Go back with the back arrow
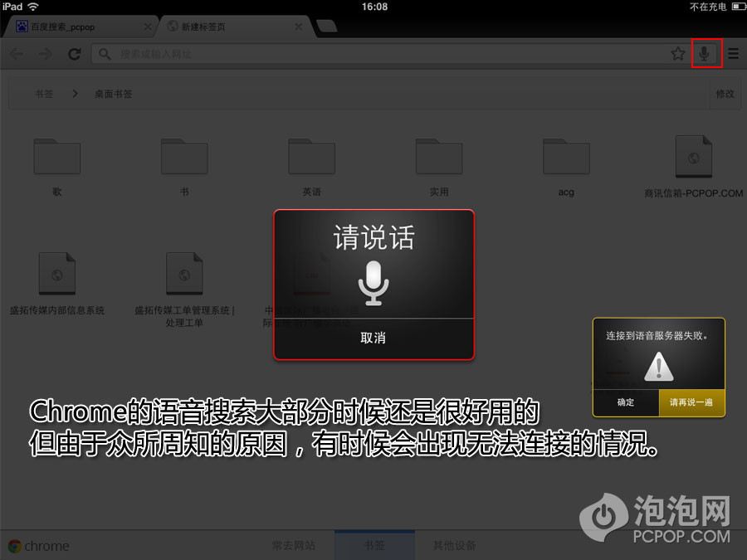747x560 pixels. [x=17, y=54]
